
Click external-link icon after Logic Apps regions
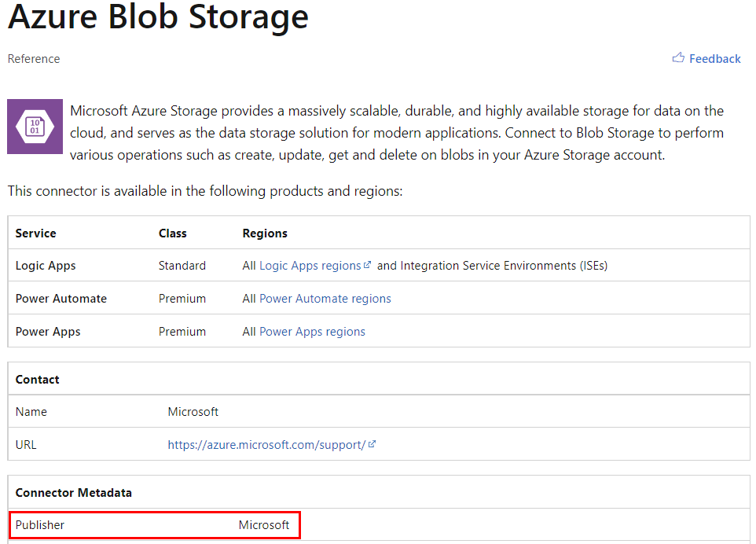pos(368,264)
